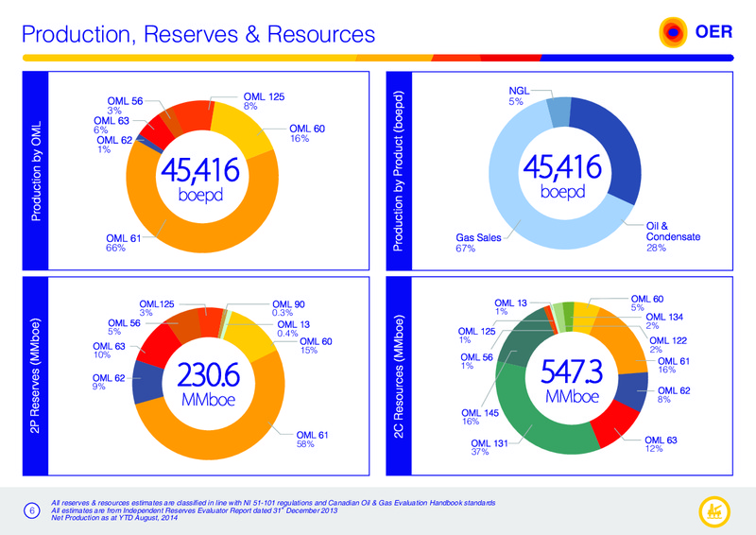Click the 'Production by OML' side label
This screenshot has height=535, width=756.
tap(36, 171)
